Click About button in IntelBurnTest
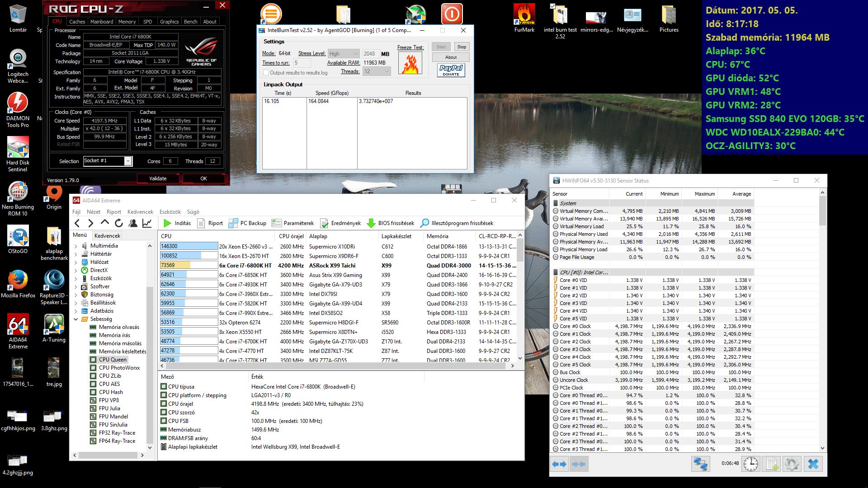The height and width of the screenshot is (488, 868). tap(451, 57)
